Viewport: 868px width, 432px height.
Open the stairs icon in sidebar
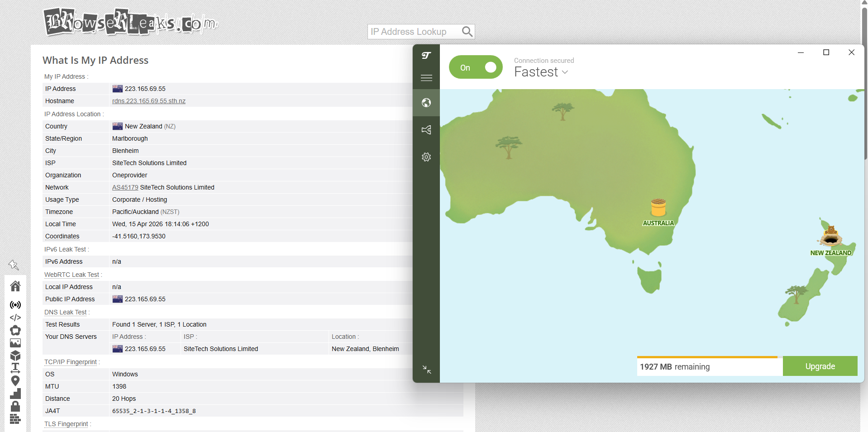coord(15,394)
